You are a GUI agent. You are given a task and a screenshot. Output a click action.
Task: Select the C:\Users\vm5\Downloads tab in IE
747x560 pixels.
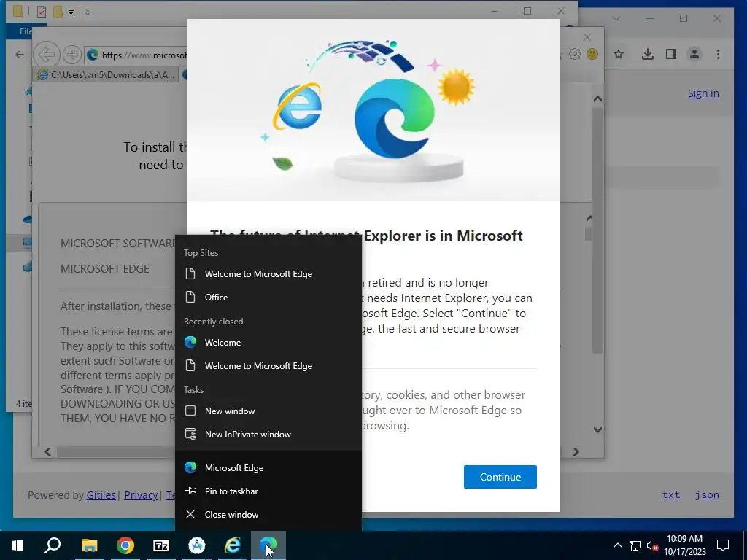pyautogui.click(x=107, y=75)
